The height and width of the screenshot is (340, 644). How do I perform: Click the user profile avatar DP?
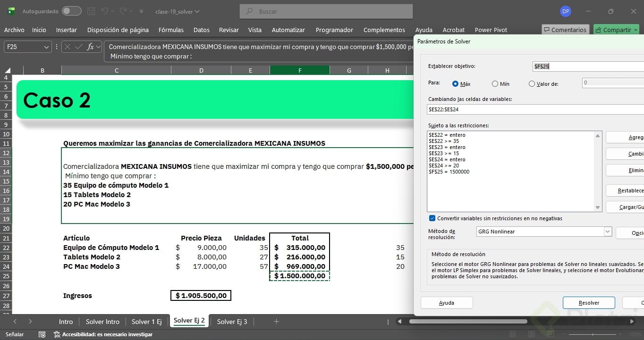pyautogui.click(x=565, y=11)
